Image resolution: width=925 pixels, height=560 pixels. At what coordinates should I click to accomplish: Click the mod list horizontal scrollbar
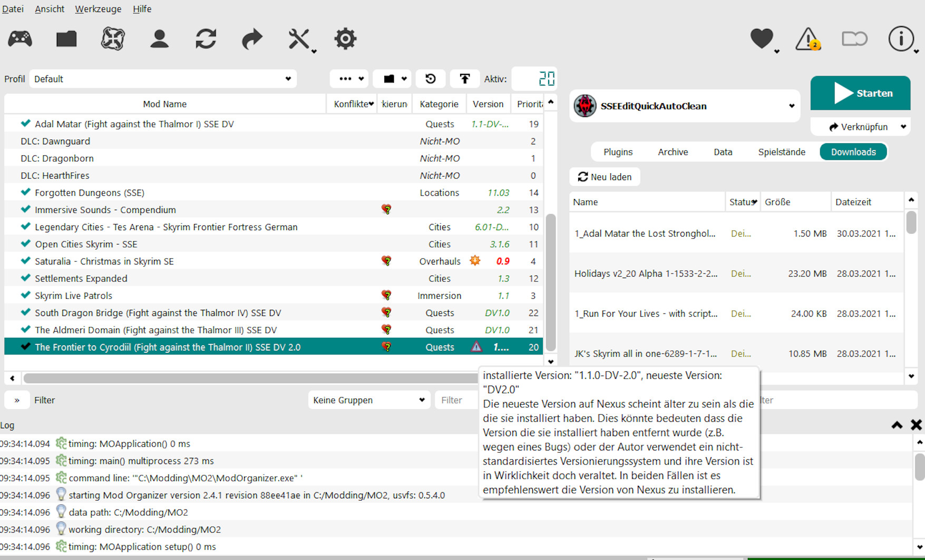tap(248, 378)
